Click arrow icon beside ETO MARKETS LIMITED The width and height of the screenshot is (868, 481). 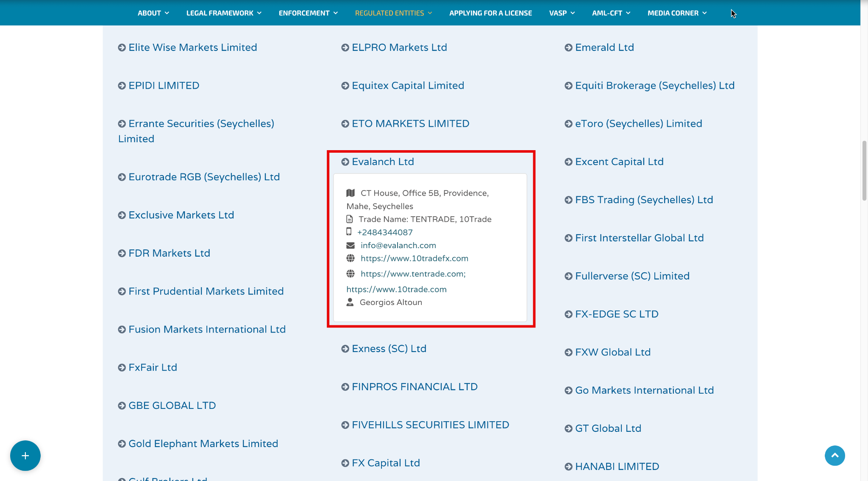pos(345,124)
